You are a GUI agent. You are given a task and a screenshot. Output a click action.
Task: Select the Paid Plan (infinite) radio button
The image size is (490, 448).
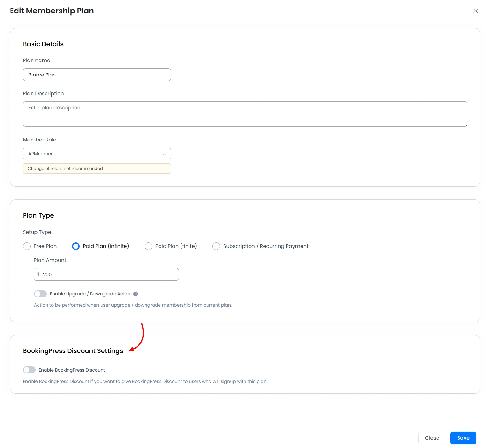pos(76,246)
